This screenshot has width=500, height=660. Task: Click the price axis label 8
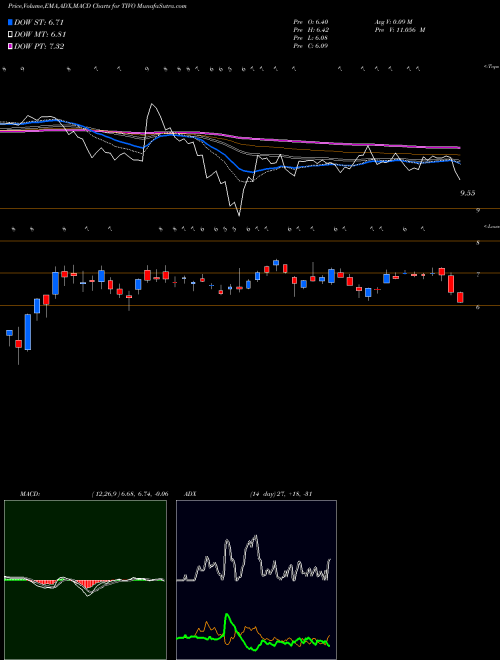(x=478, y=243)
